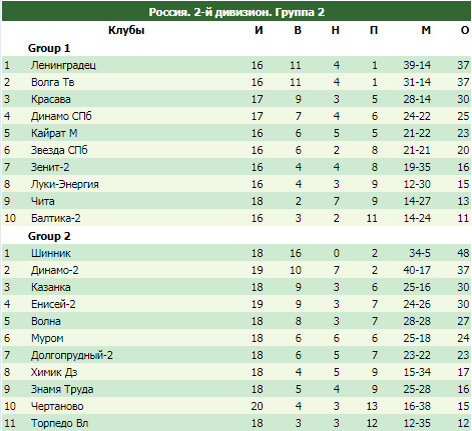Click the Зенит-2 team name
472x431 pixels.
pos(50,167)
